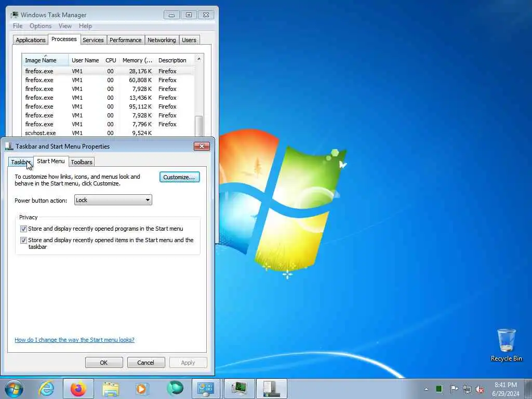Open the Options menu in Task Manager
The image size is (532, 399).
click(x=41, y=26)
